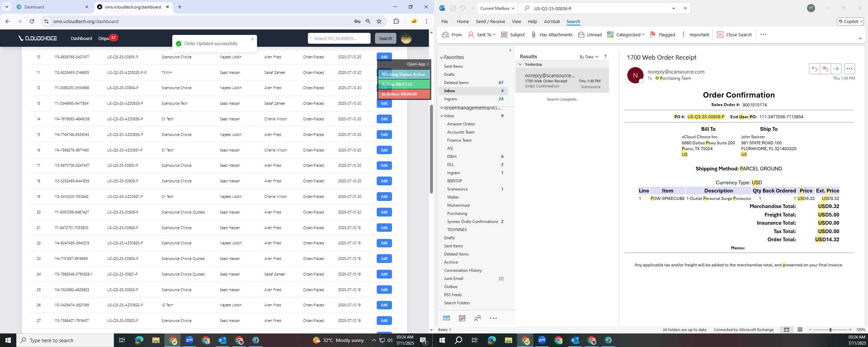
Task: Reload the OMS dashboard page
Action: coord(32,21)
